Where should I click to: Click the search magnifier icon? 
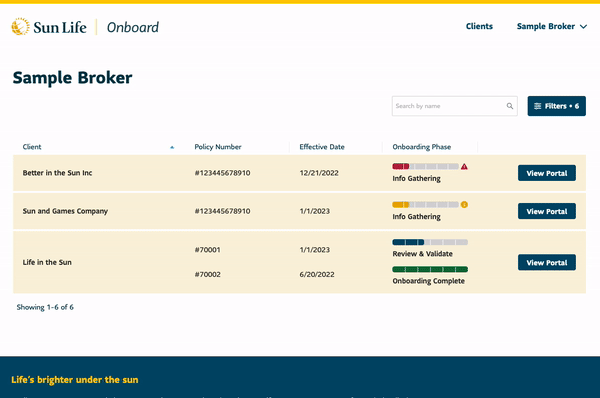[510, 106]
